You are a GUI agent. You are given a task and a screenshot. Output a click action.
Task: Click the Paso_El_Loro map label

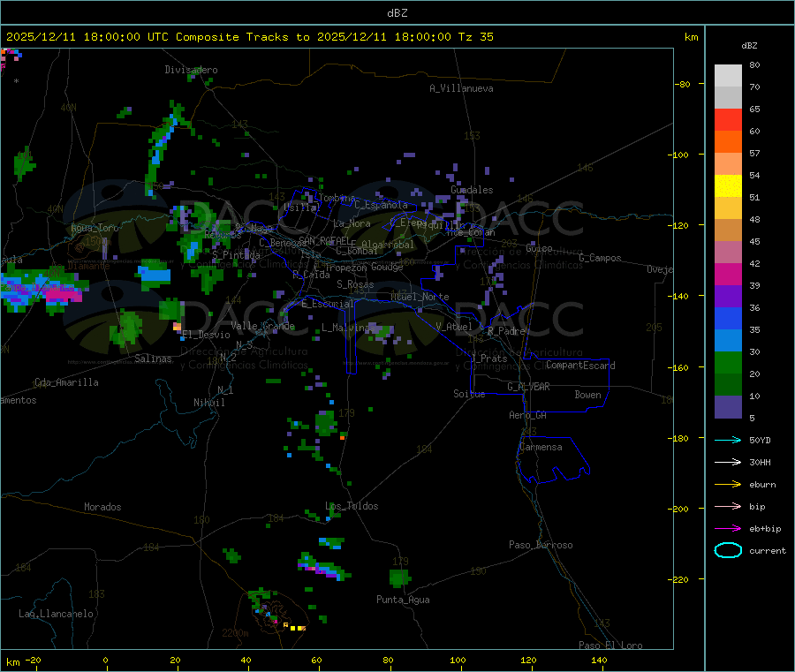coord(610,646)
